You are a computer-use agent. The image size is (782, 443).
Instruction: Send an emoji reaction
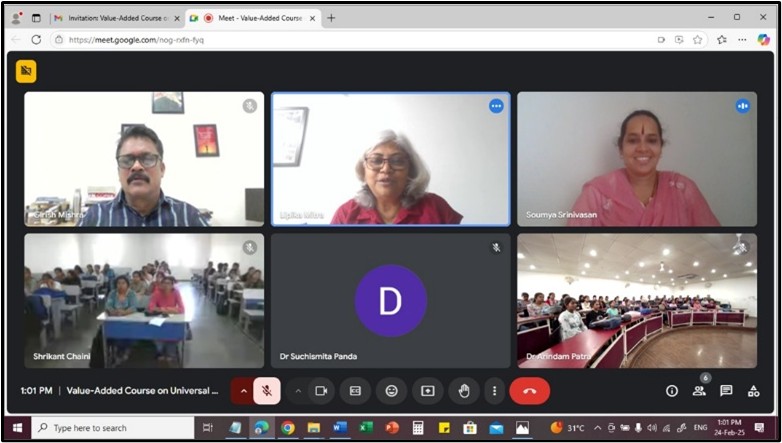(391, 391)
